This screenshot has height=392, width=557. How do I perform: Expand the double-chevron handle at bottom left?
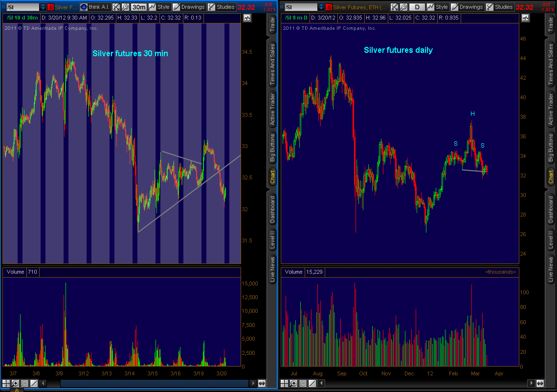[x=16, y=390]
